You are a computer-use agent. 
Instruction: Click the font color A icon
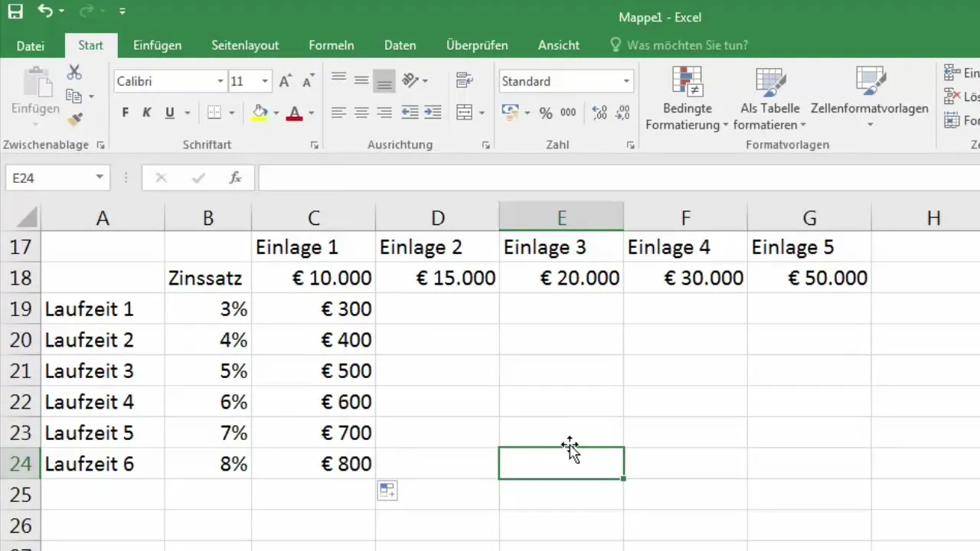tap(295, 113)
